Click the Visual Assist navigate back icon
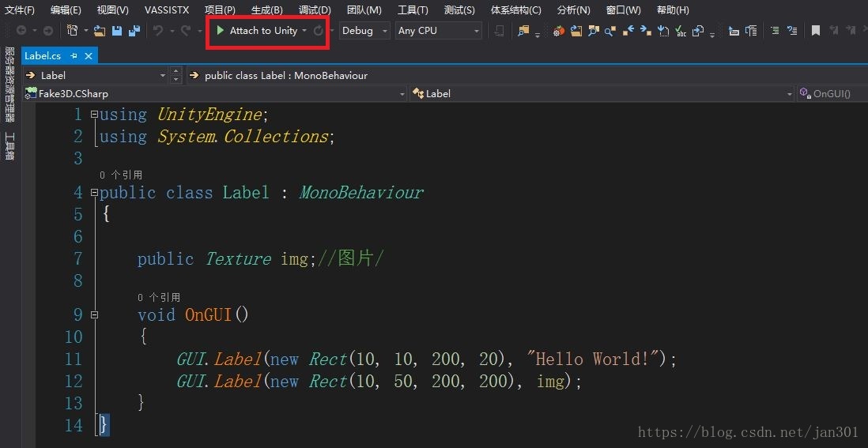The width and height of the screenshot is (868, 448). tap(628, 31)
